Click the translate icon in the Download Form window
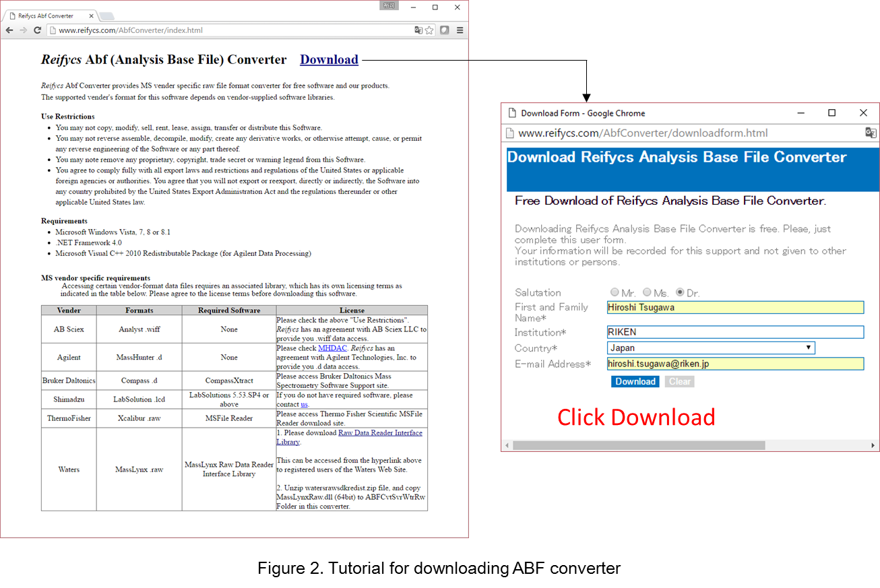The height and width of the screenshot is (588, 880). [871, 133]
